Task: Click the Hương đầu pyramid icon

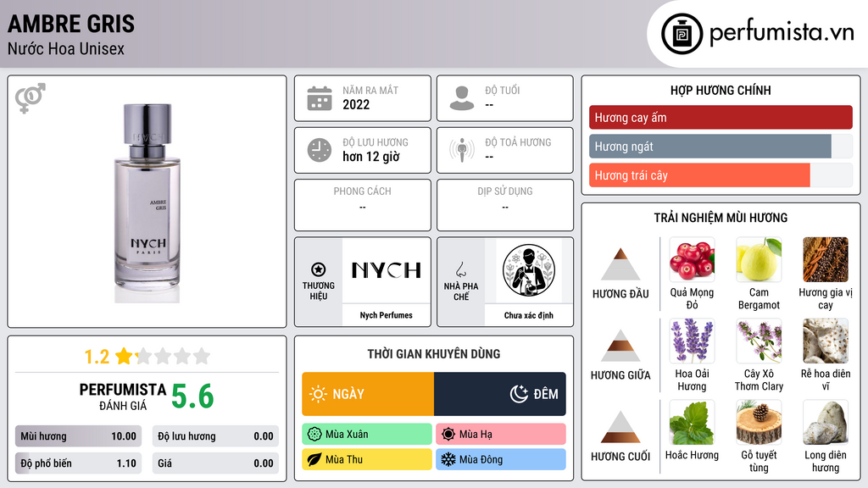Action: click(620, 264)
